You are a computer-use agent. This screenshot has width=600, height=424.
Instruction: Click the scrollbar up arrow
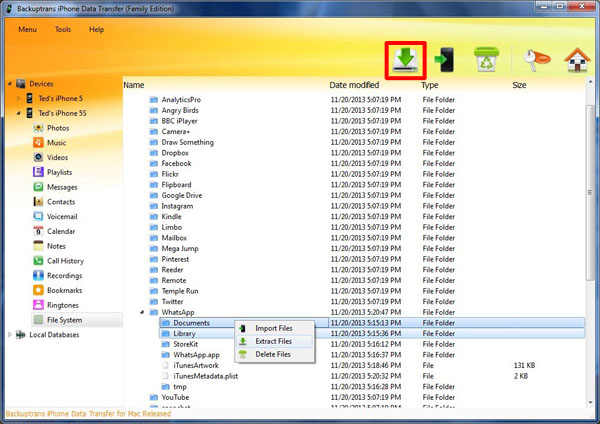pyautogui.click(x=590, y=82)
